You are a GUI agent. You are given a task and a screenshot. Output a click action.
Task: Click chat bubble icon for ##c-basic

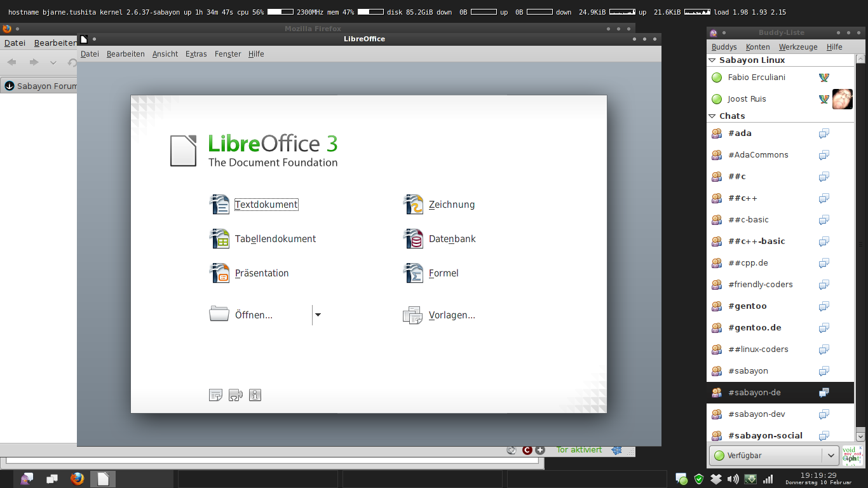click(x=824, y=220)
